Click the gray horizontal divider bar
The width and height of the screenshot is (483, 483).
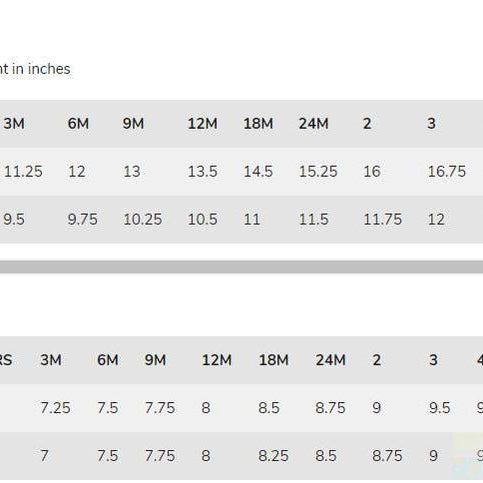pyautogui.click(x=241, y=267)
